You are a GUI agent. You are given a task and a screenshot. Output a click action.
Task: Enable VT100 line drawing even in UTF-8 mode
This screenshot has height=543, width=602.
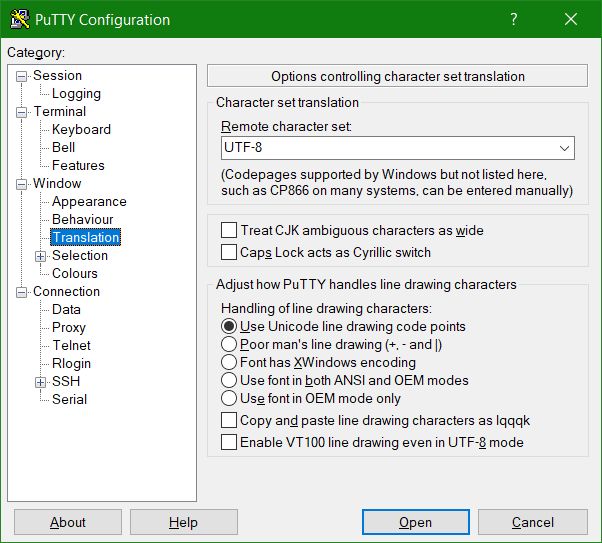pyautogui.click(x=229, y=442)
